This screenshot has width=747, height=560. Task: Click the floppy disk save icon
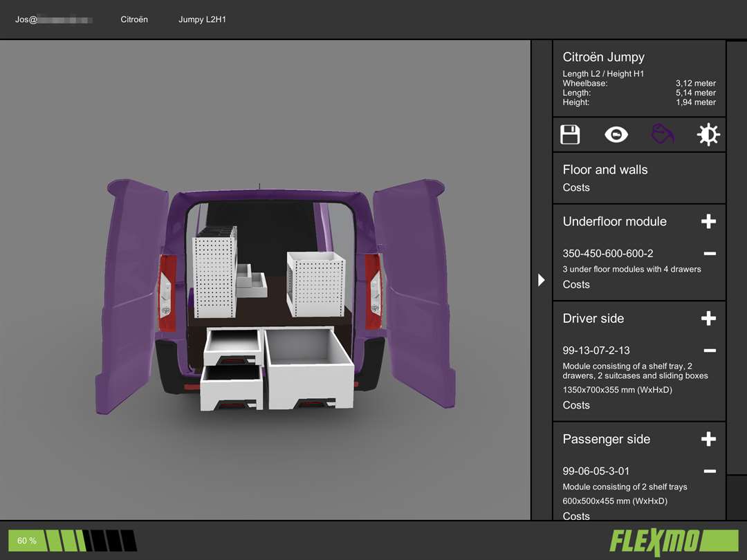570,135
